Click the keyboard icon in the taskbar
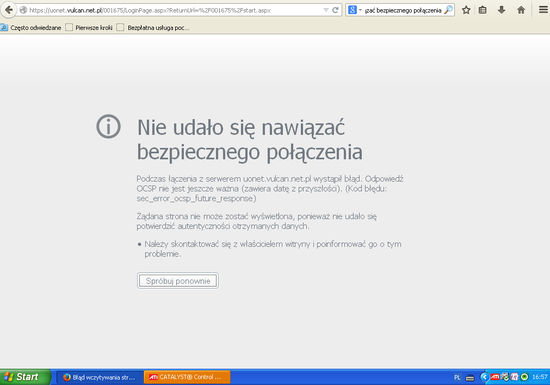 click(470, 378)
